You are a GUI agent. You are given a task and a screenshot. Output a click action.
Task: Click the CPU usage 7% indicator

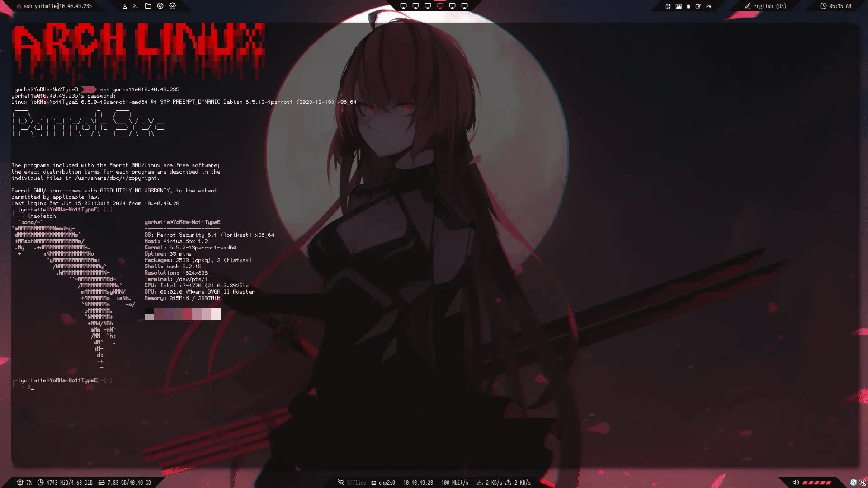point(24,483)
